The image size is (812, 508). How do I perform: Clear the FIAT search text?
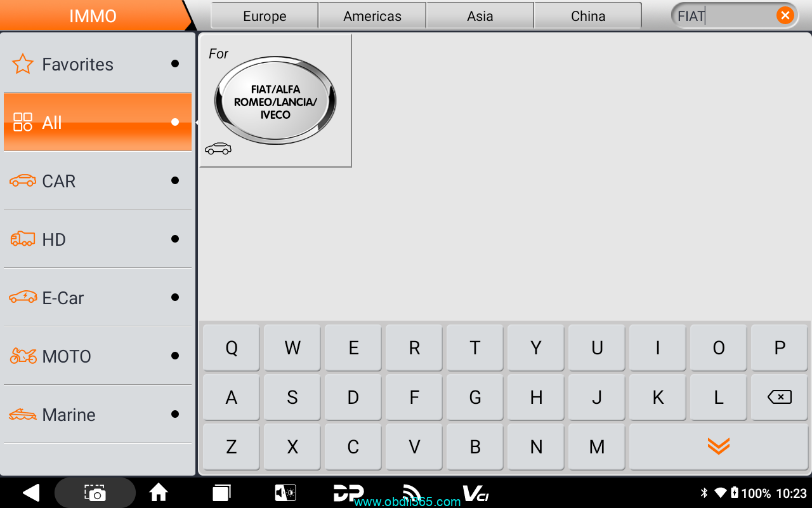coord(785,16)
